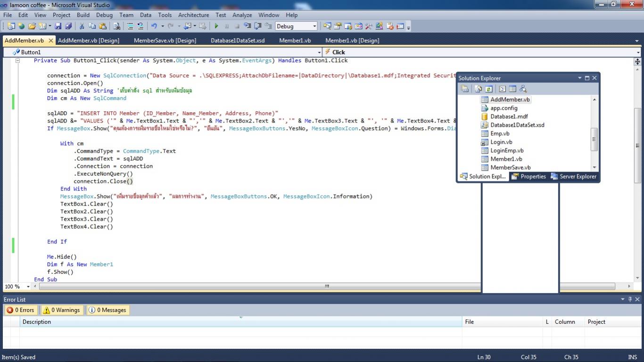
Task: Click View Class Diagram icon
Action: [523, 89]
